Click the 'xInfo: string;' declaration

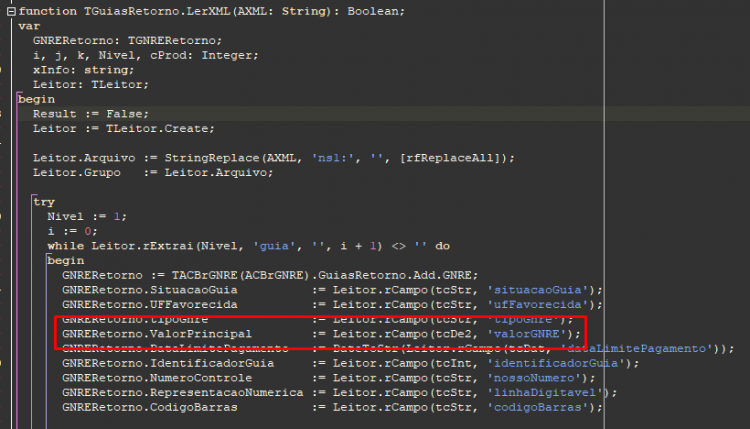coord(83,70)
